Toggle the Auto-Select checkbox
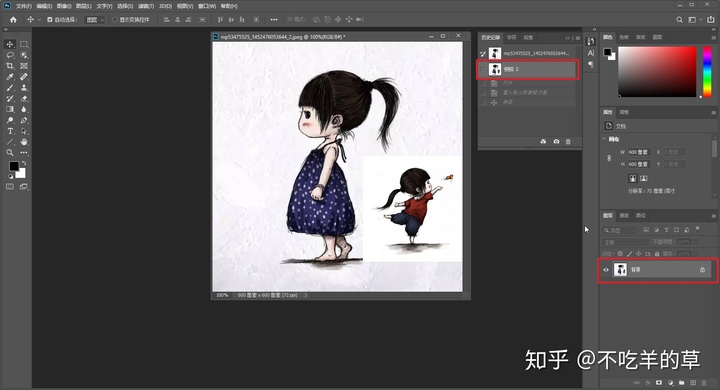 coord(50,20)
